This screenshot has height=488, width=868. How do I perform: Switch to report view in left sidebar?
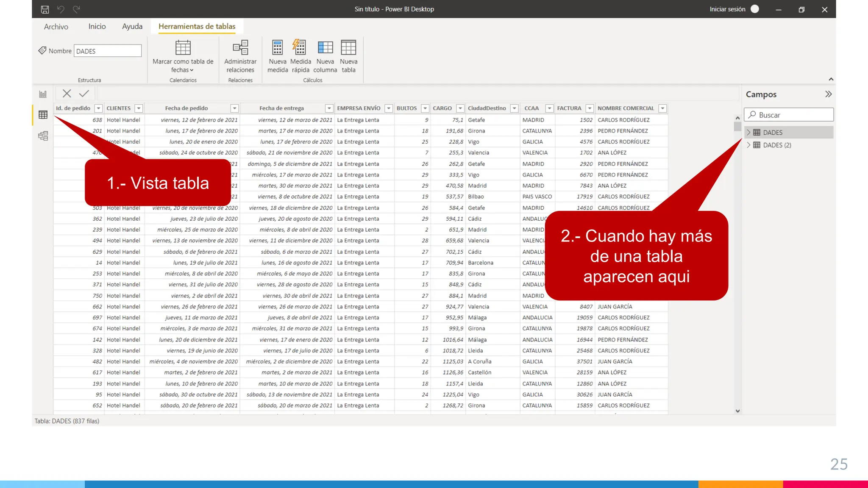tap(43, 94)
